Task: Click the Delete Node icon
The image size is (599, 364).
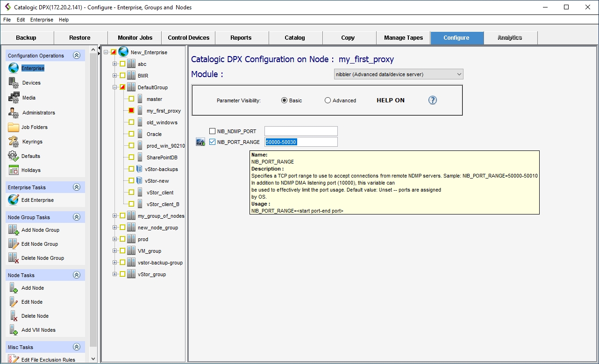Action: click(x=14, y=316)
